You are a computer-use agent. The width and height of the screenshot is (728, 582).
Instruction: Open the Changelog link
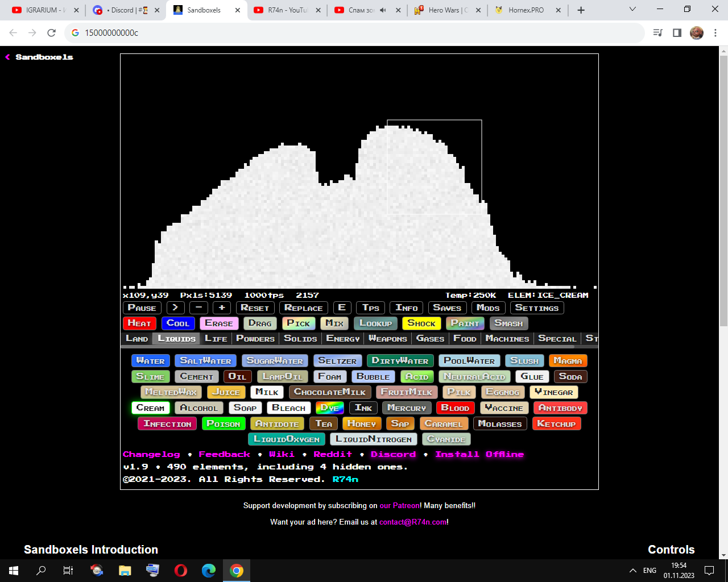tap(151, 455)
